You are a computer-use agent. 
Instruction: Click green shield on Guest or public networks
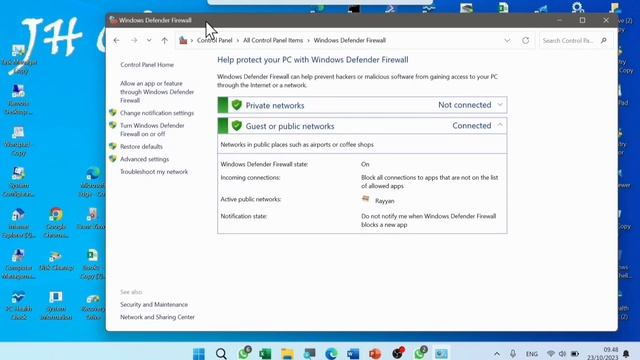(x=237, y=126)
